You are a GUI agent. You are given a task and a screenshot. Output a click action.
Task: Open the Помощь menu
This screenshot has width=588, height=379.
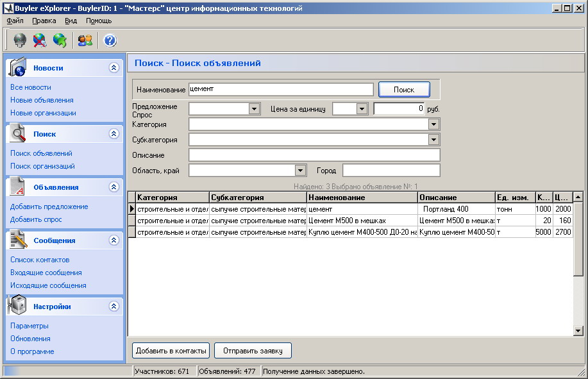click(99, 21)
